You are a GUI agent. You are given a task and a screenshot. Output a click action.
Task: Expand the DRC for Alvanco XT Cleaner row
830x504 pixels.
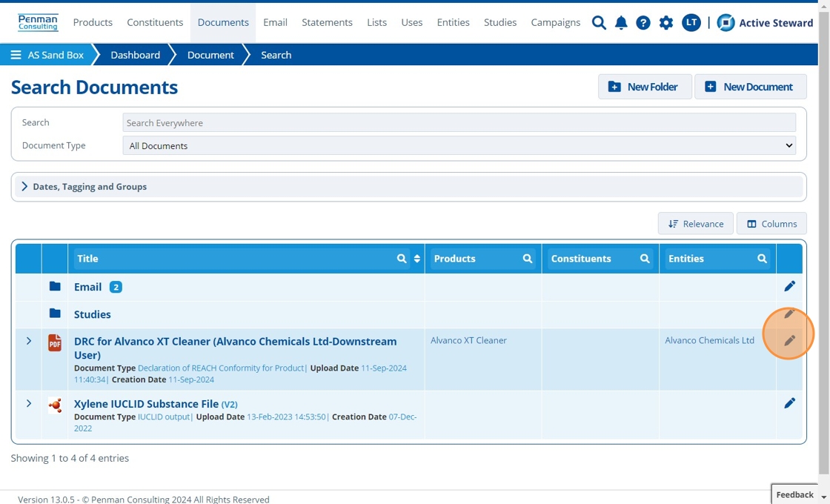click(29, 341)
